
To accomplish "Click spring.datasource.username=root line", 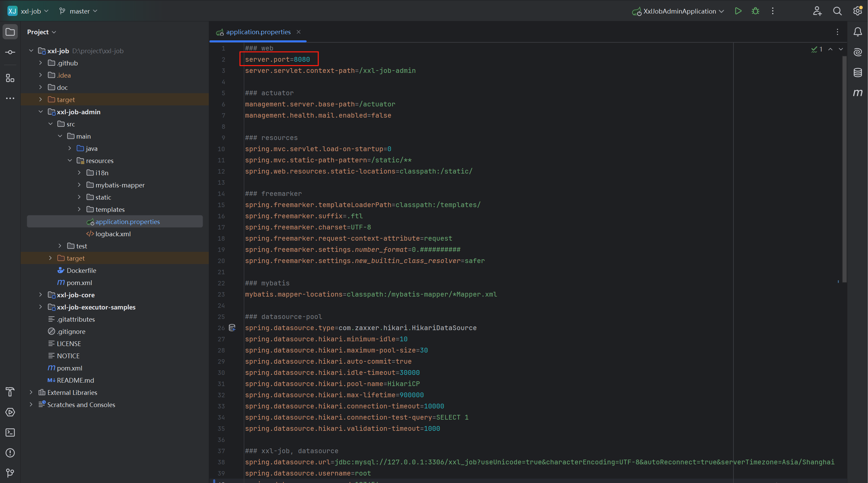I will pyautogui.click(x=308, y=473).
